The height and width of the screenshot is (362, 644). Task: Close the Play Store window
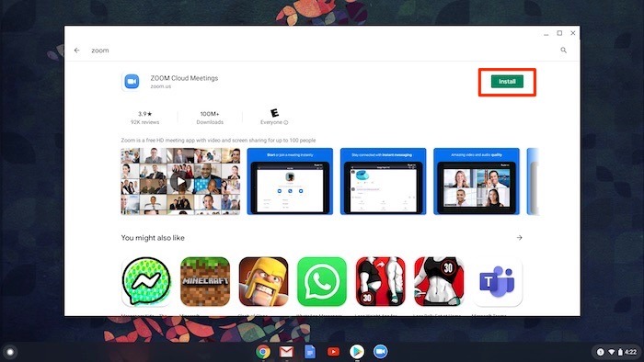coord(573,33)
